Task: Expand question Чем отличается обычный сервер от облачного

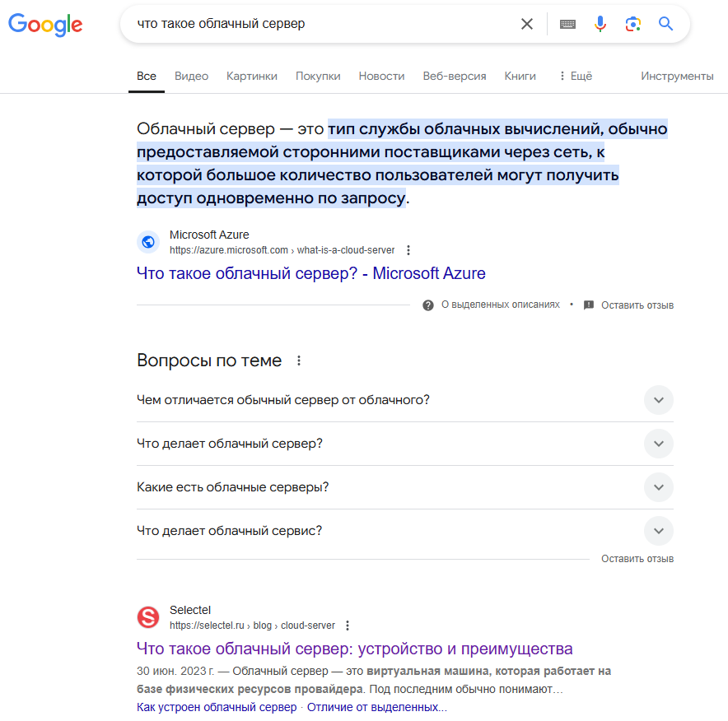Action: coord(659,400)
